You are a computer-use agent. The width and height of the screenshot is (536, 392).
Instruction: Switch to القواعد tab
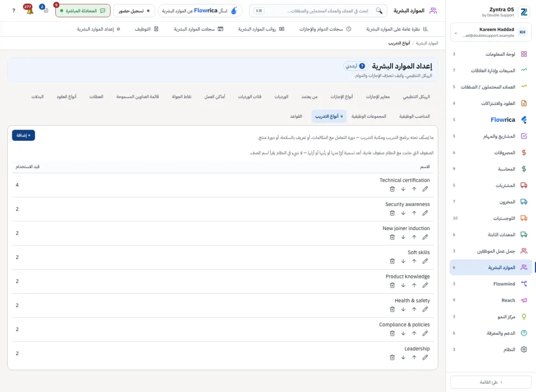point(296,116)
